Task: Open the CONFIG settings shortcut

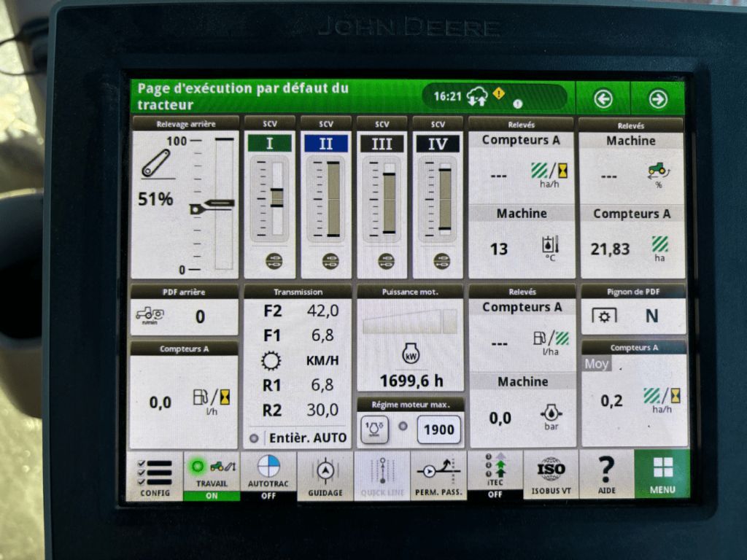Action: [x=155, y=475]
